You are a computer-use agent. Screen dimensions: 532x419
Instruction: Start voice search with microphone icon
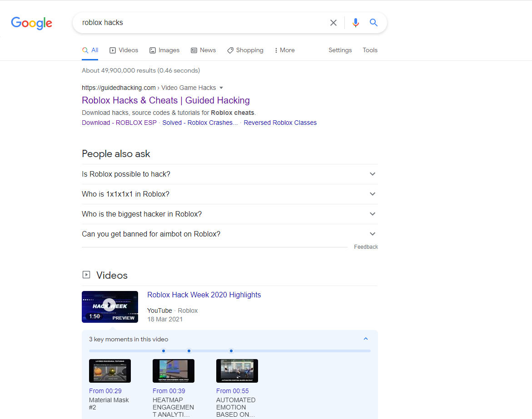point(355,23)
